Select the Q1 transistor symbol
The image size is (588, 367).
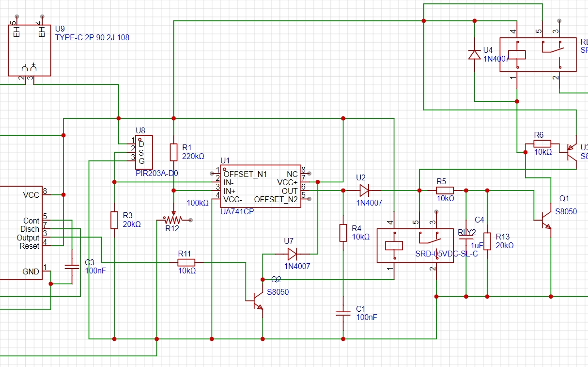545,220
